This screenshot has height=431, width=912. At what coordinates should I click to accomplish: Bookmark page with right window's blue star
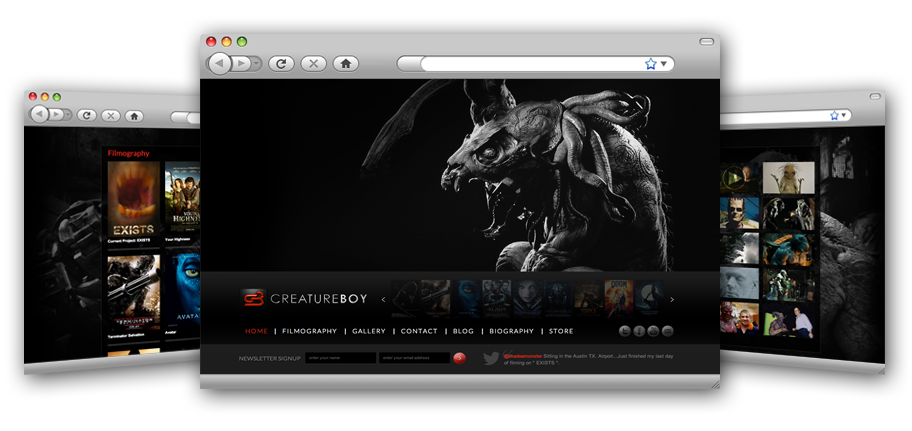coord(834,115)
